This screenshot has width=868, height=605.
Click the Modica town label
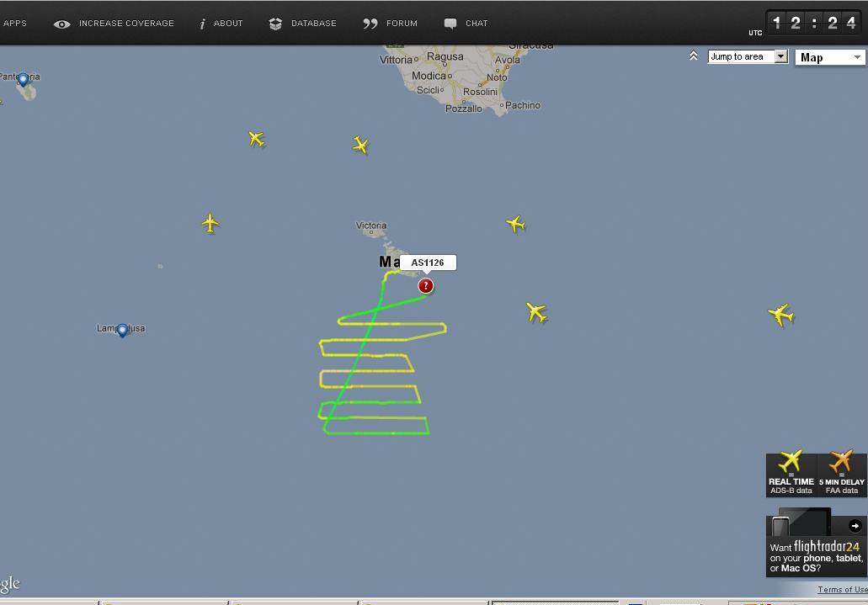click(x=429, y=76)
